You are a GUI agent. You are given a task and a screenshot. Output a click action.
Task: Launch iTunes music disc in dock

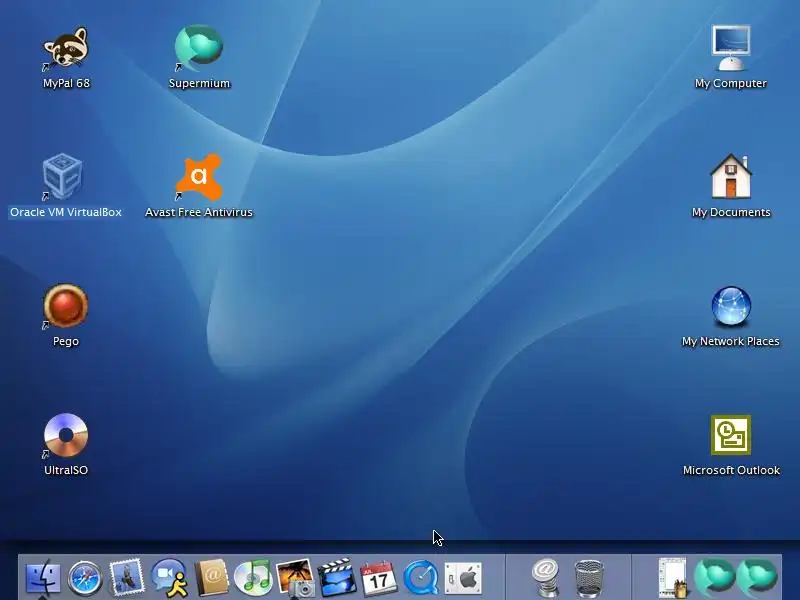[x=253, y=578]
